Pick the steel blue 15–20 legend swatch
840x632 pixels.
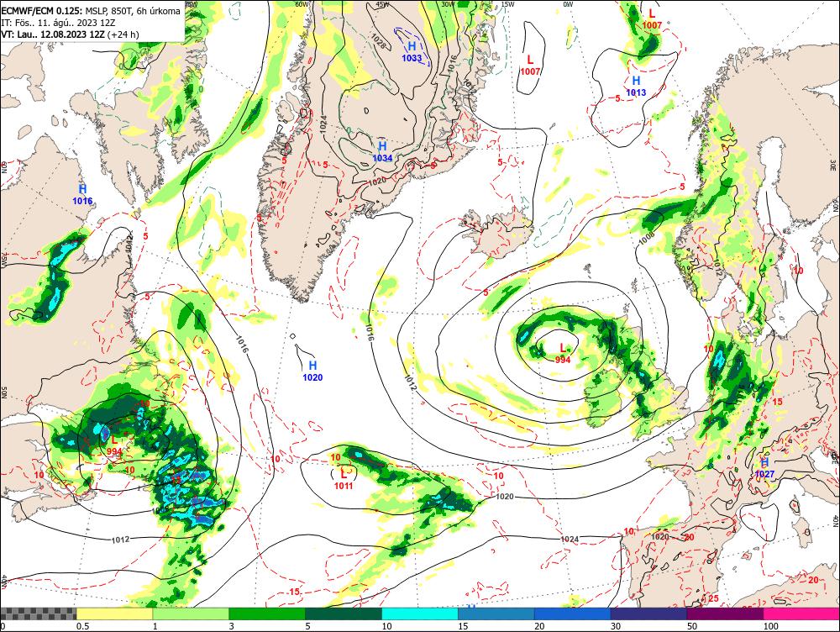point(496,614)
